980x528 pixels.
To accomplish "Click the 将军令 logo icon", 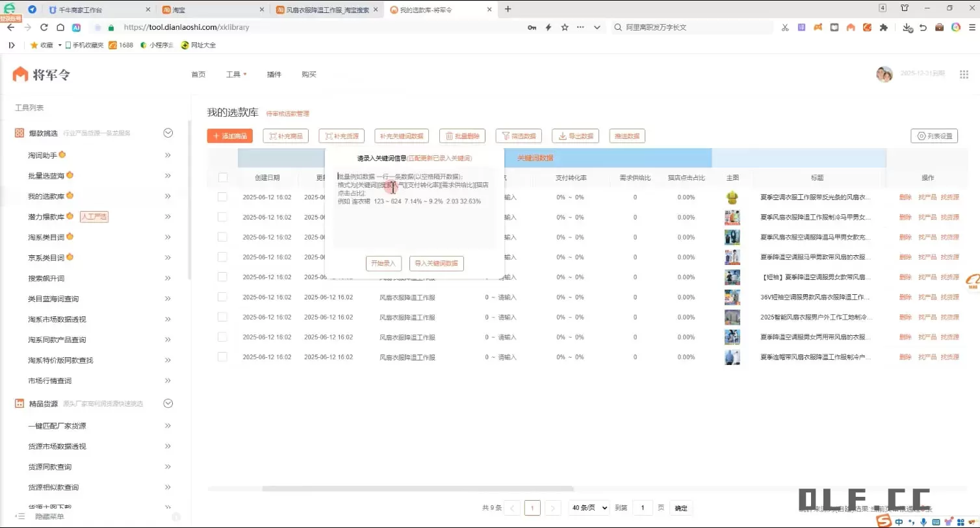I will click(x=21, y=75).
